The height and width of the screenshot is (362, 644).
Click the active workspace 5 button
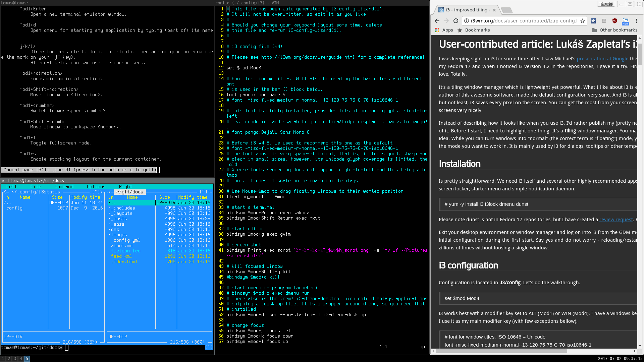pyautogui.click(x=27, y=359)
